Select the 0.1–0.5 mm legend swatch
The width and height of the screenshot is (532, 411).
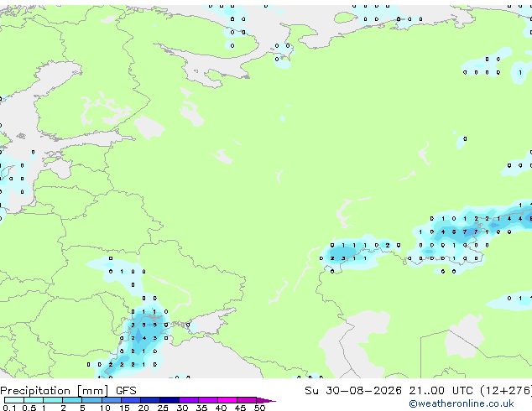coord(14,400)
